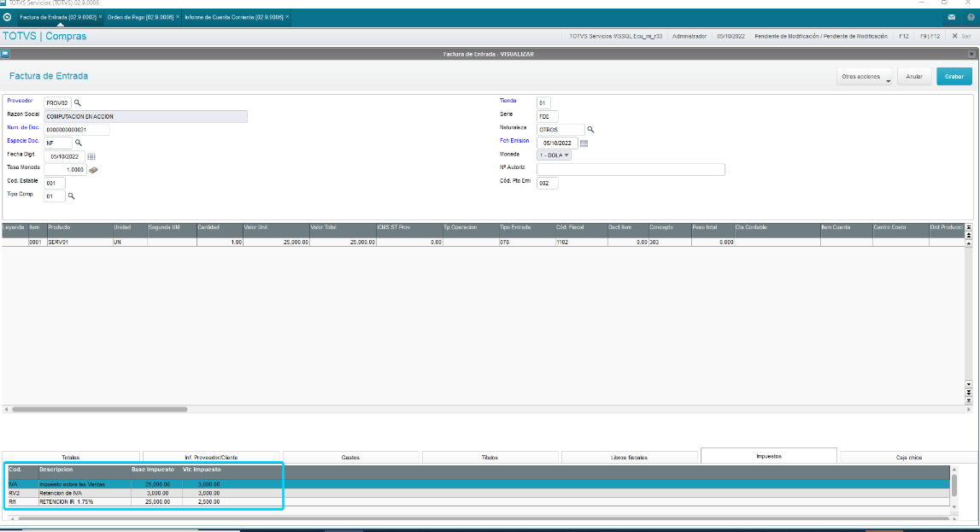Viewport: 980px width, 532px height.
Task: Open the Caja chica tab
Action: click(x=909, y=458)
